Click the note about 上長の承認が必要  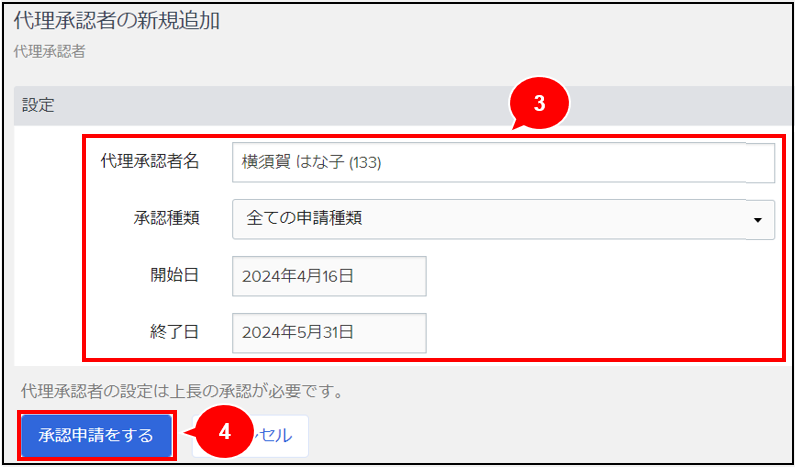point(181,391)
